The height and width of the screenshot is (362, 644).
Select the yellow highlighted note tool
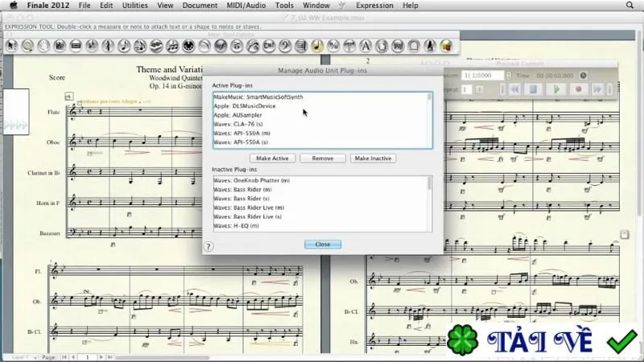(x=317, y=46)
